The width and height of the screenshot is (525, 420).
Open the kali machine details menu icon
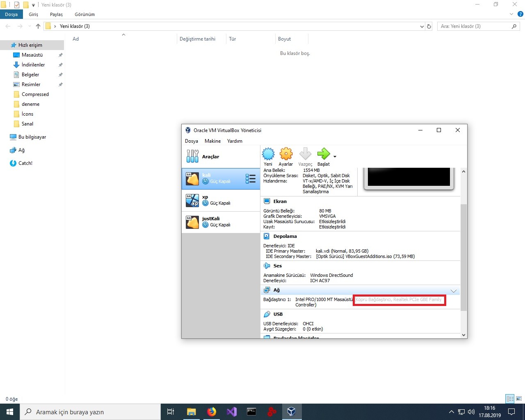(250, 178)
